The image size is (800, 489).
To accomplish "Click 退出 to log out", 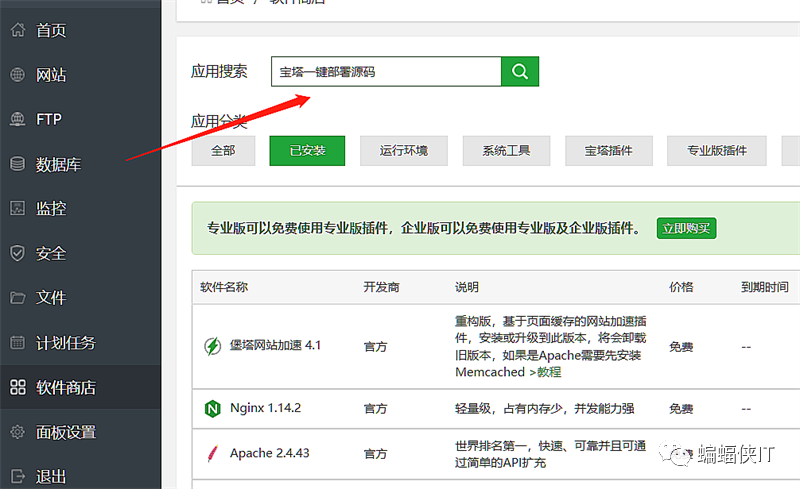I will coord(51,476).
